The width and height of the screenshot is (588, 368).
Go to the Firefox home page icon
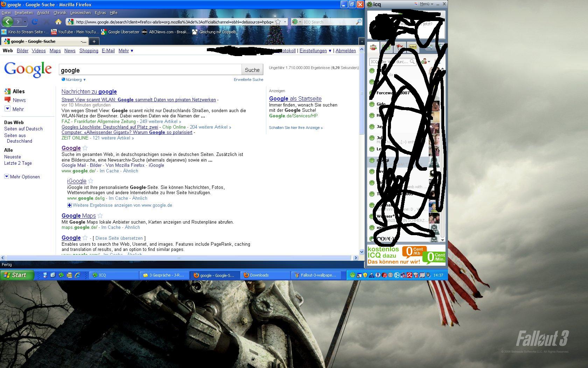tap(58, 22)
